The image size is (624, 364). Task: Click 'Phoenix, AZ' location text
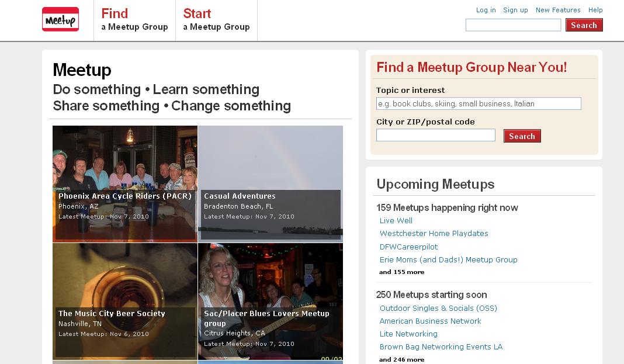[x=78, y=206]
